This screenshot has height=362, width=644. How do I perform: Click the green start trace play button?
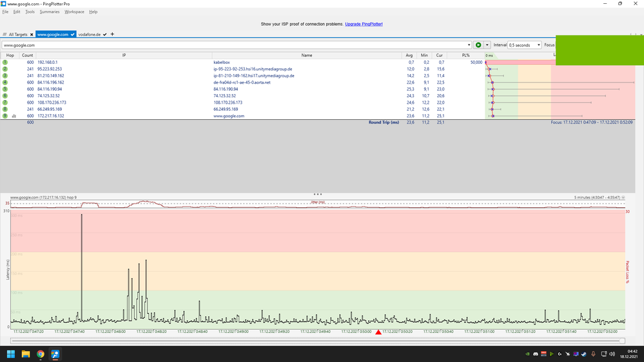(478, 45)
